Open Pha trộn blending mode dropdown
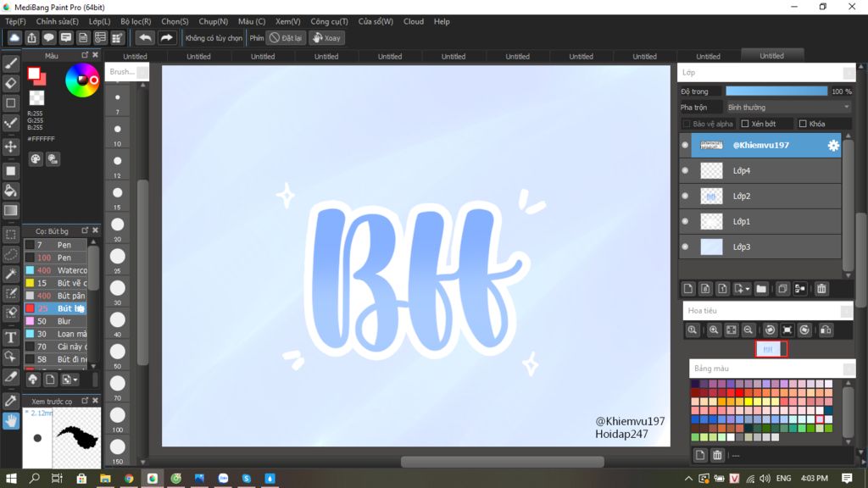The height and width of the screenshot is (488, 868). tap(788, 108)
